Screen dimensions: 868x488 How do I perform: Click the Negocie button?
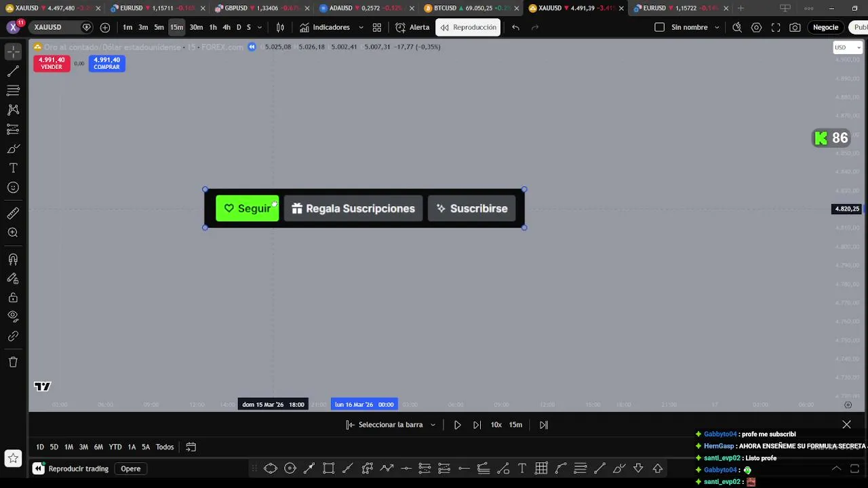coord(825,27)
